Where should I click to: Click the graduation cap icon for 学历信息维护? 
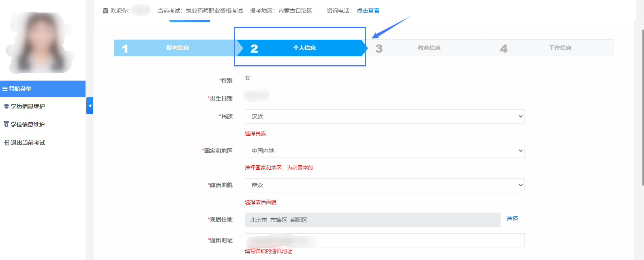pyautogui.click(x=6, y=106)
